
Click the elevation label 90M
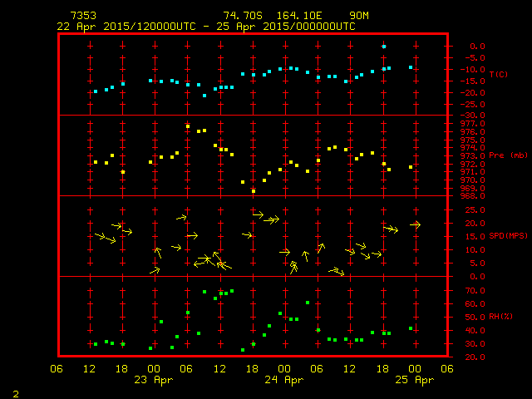pyautogui.click(x=359, y=16)
